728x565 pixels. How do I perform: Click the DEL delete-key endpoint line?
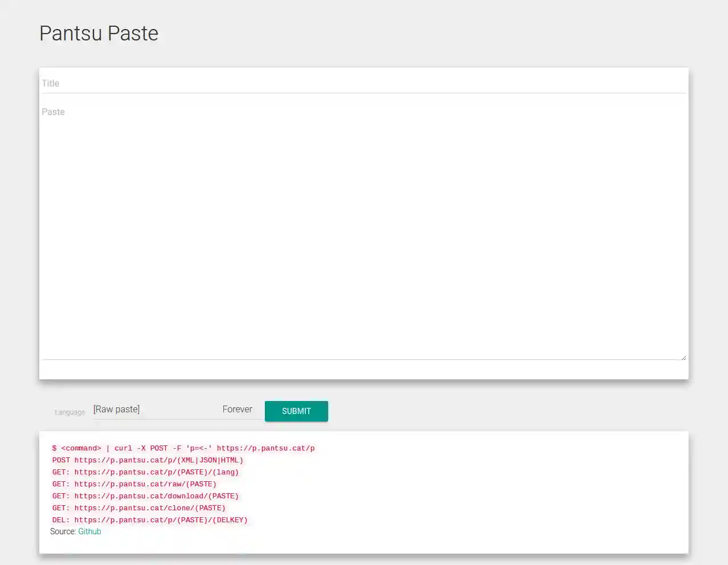pyautogui.click(x=150, y=520)
